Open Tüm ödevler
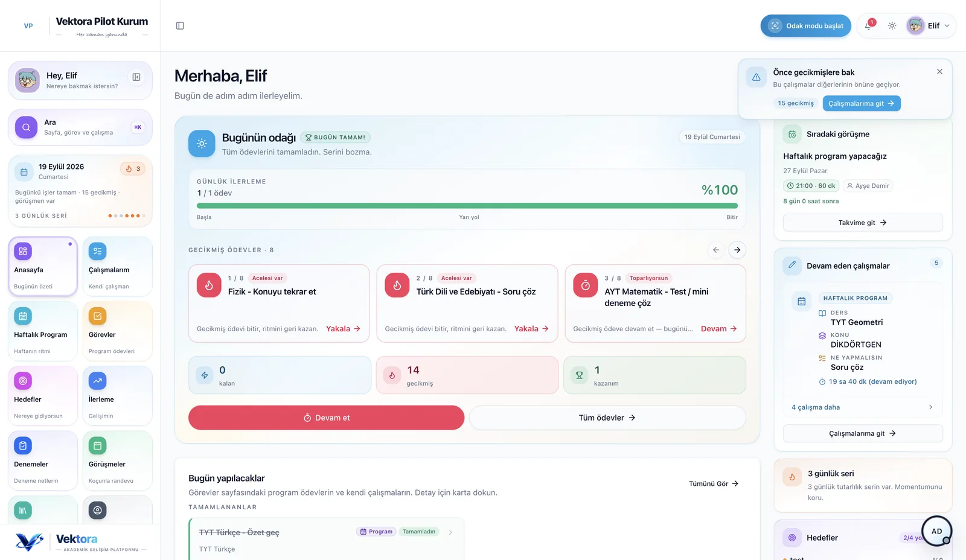The width and height of the screenshot is (966, 560). click(x=607, y=418)
